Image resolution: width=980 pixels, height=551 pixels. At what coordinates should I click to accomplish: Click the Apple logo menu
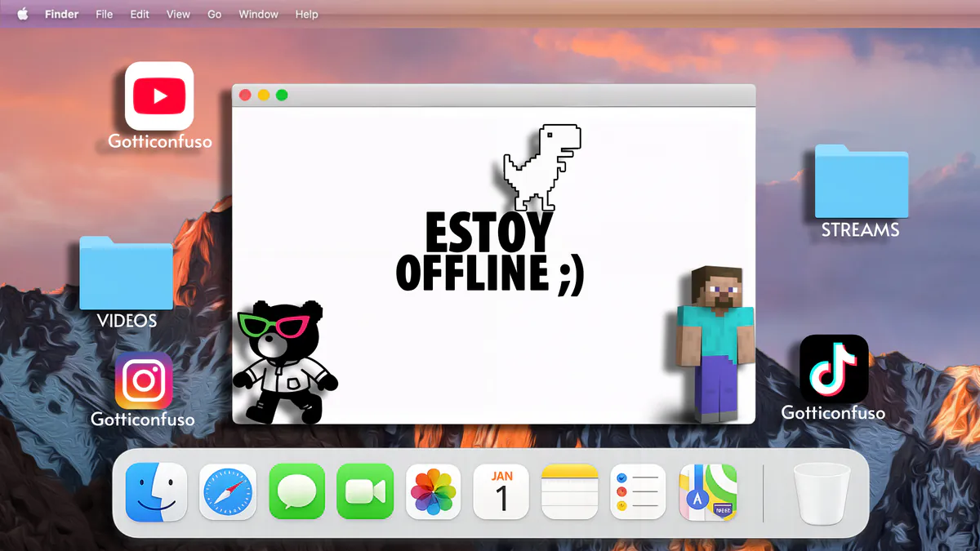[x=23, y=14]
